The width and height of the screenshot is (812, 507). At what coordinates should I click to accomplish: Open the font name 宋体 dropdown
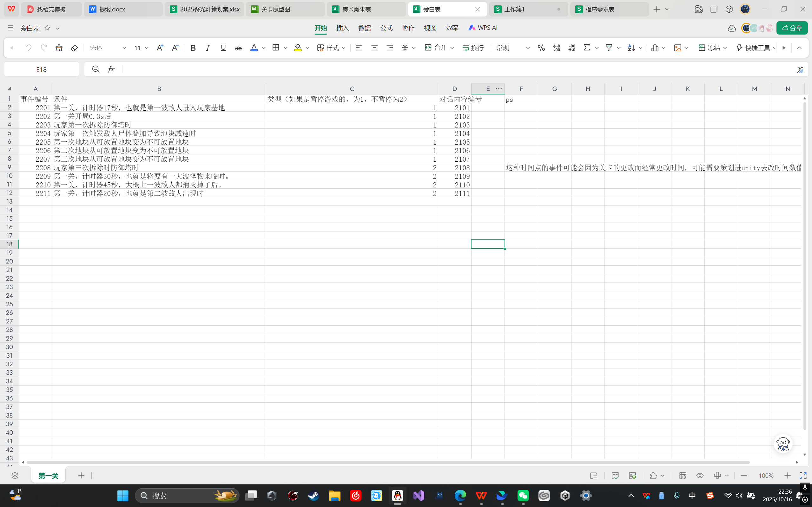pyautogui.click(x=124, y=48)
